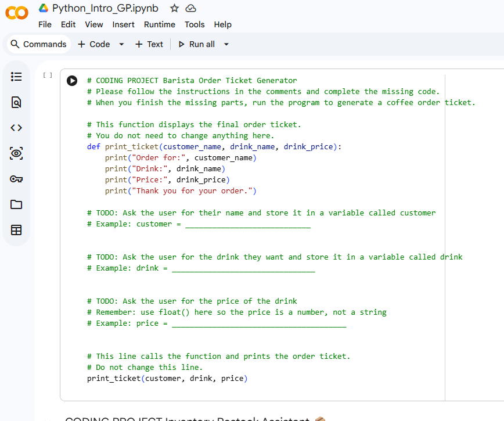Open the Code snippets sidebar panel
504x421 pixels.
click(16, 128)
